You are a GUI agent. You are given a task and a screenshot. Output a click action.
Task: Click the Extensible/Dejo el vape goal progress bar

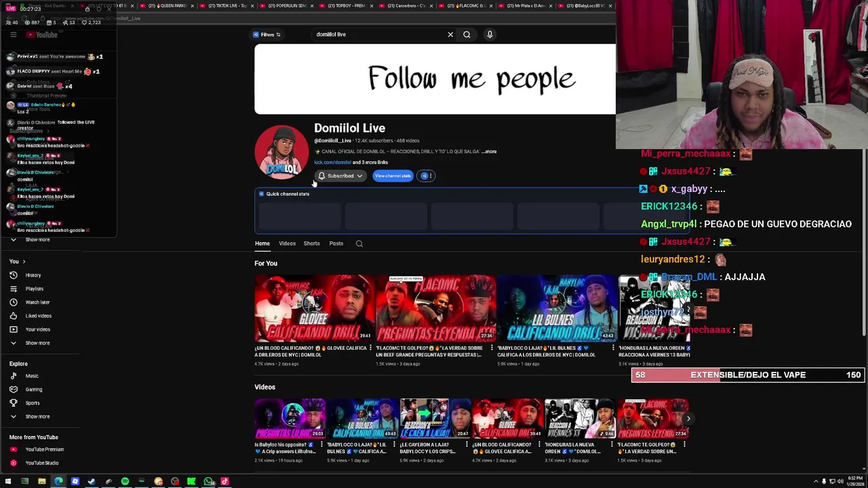tap(748, 375)
